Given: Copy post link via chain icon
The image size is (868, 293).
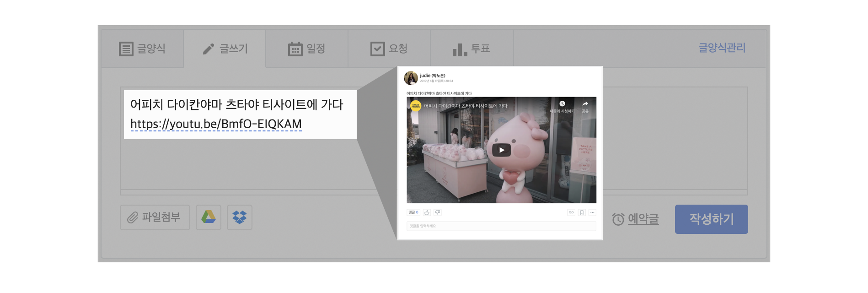Looking at the screenshot, I should click(571, 212).
